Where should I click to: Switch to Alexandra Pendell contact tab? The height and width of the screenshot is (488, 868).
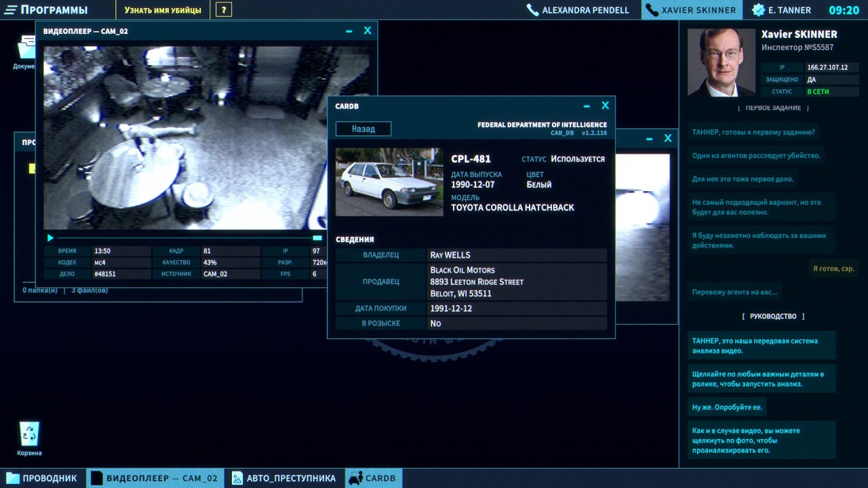(x=578, y=10)
